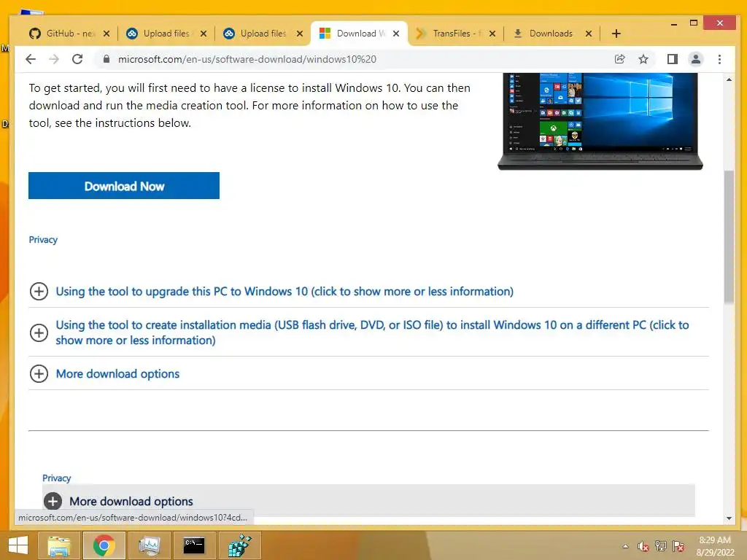Open the browser side panel

point(672,59)
